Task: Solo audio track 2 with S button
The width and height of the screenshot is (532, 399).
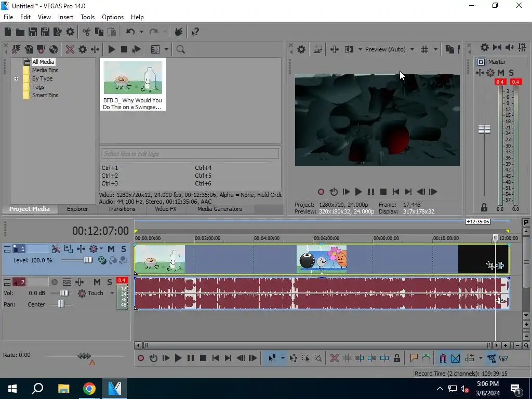Action: pos(110,282)
